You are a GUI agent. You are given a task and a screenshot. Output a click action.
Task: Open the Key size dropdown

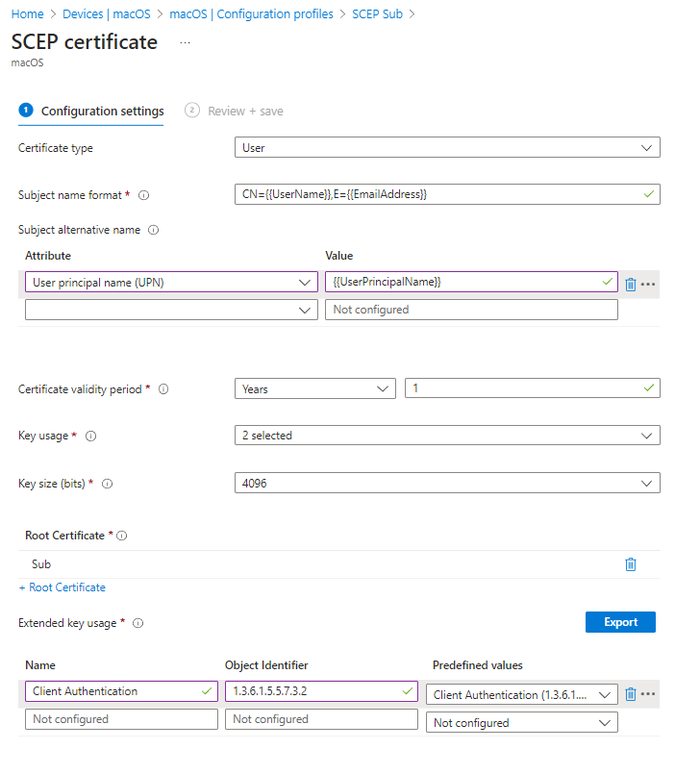447,483
